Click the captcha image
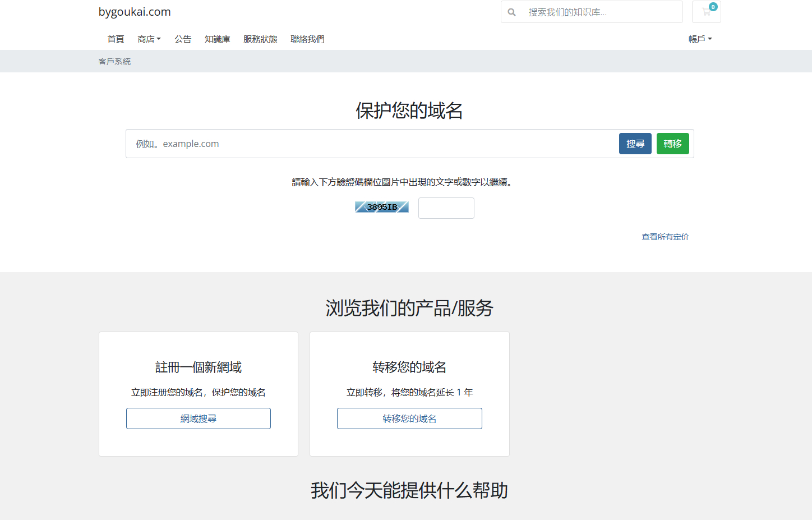The width and height of the screenshot is (812, 520). pyautogui.click(x=382, y=207)
